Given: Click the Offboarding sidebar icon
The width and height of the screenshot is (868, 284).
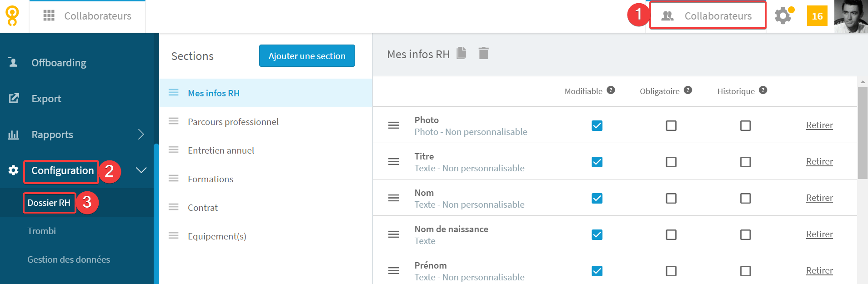Looking at the screenshot, I should click(13, 62).
